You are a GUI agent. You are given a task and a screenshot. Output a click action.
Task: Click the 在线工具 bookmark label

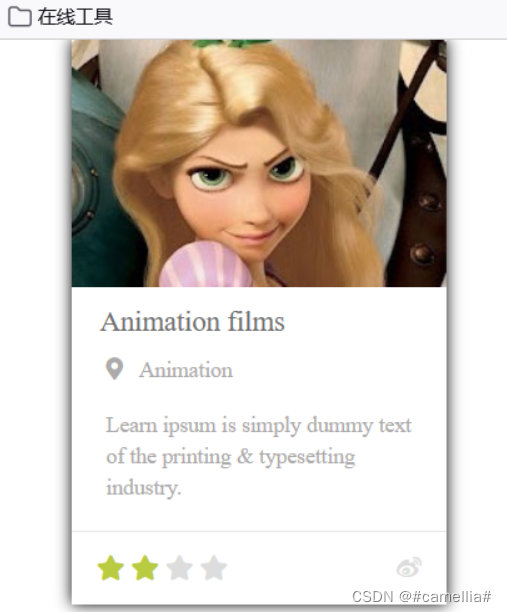click(x=75, y=17)
